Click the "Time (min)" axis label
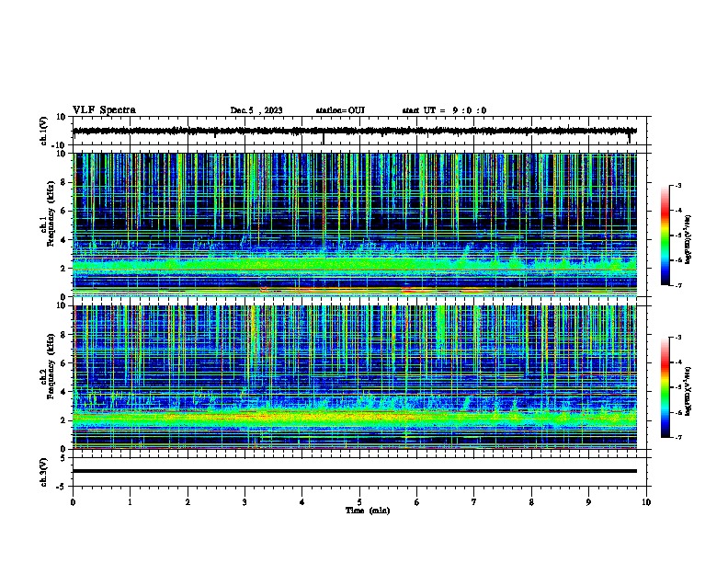Image resolution: width=728 pixels, height=563 pixels. [368, 511]
